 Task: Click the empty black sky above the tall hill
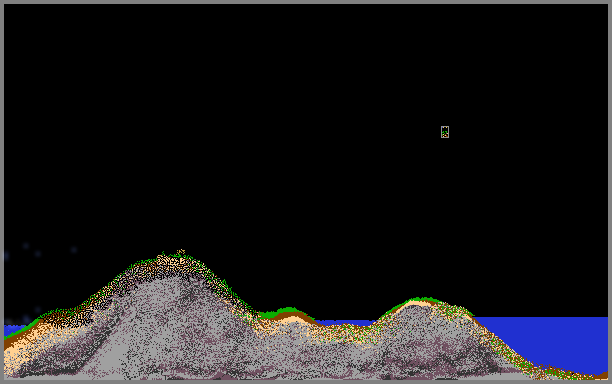[180, 137]
